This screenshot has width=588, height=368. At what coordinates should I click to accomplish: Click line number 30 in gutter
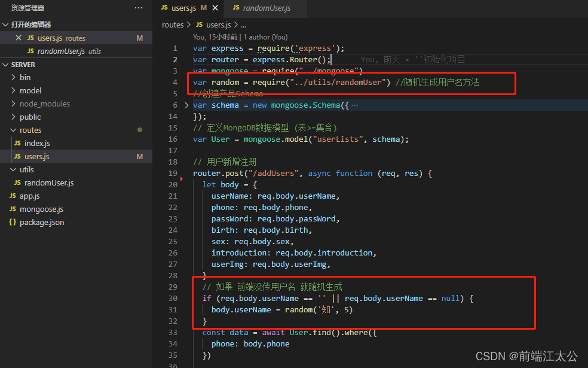(x=173, y=298)
